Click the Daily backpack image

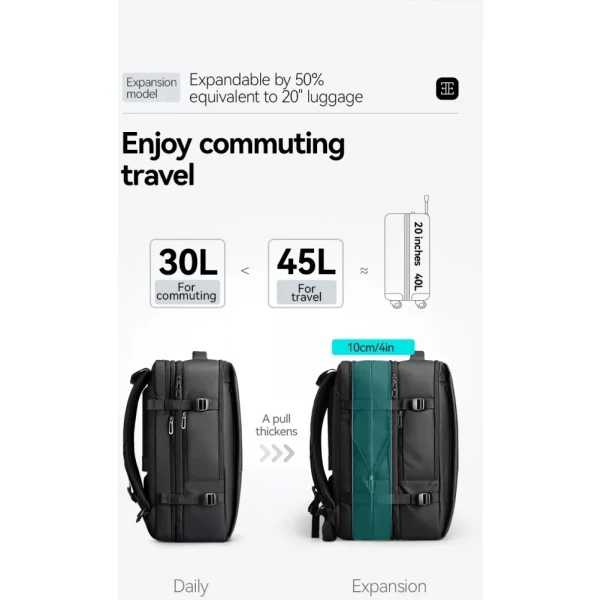tap(183, 447)
